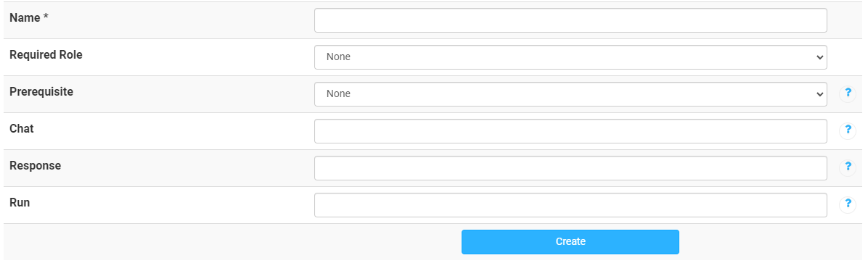Place the cursor in the Run field
The image size is (868, 271).
point(570,205)
